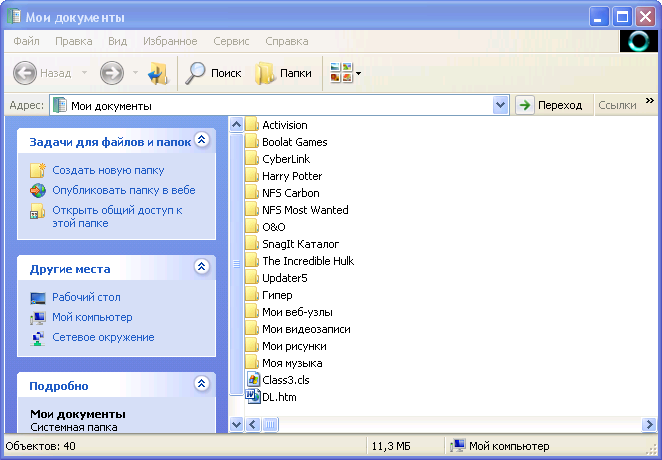Screen dimensions: 662x460
Task: Open the Views dropdown arrow
Action: coord(358,73)
